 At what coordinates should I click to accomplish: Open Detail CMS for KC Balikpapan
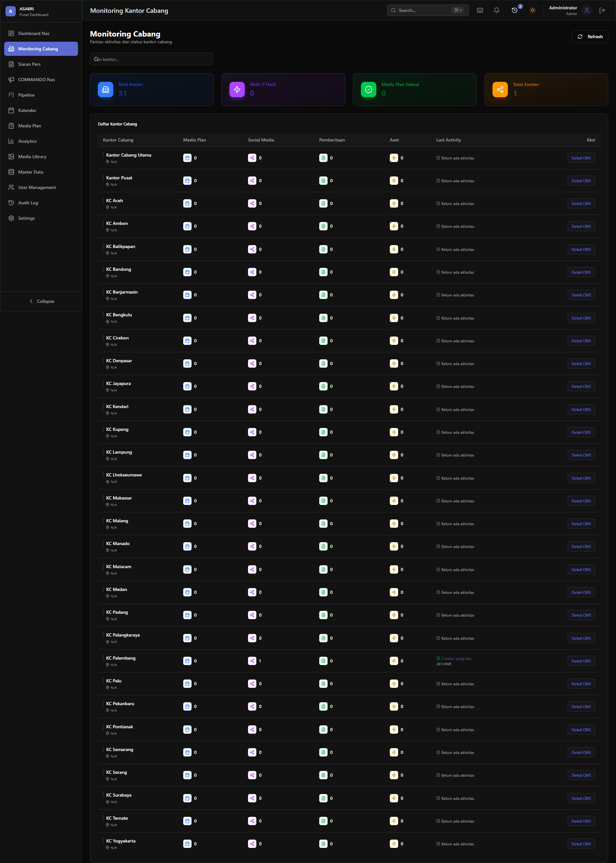581,249
